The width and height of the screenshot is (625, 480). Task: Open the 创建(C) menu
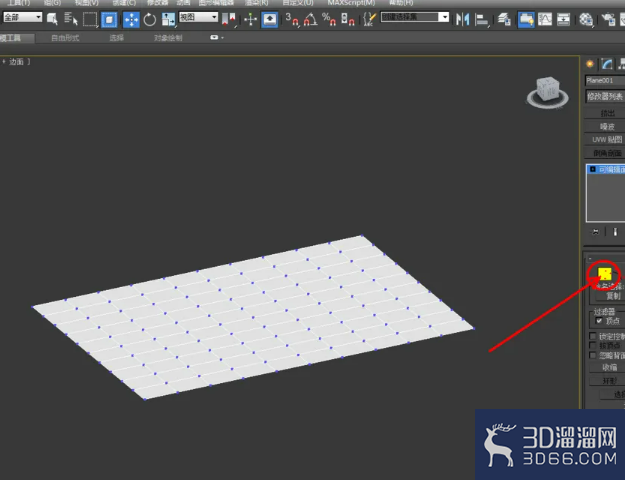tap(124, 3)
